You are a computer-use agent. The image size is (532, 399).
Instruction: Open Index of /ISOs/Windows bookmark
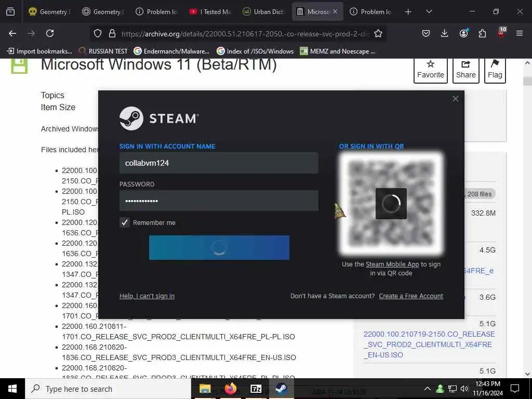tap(255, 51)
